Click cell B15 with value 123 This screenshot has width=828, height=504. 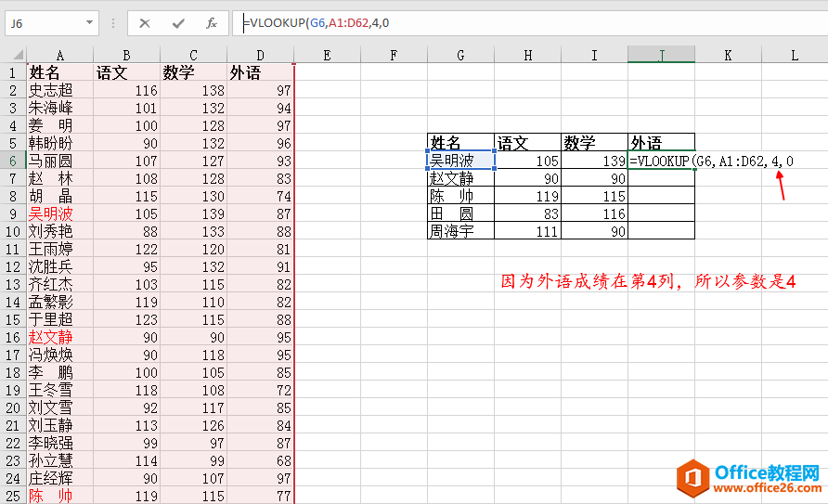point(126,319)
